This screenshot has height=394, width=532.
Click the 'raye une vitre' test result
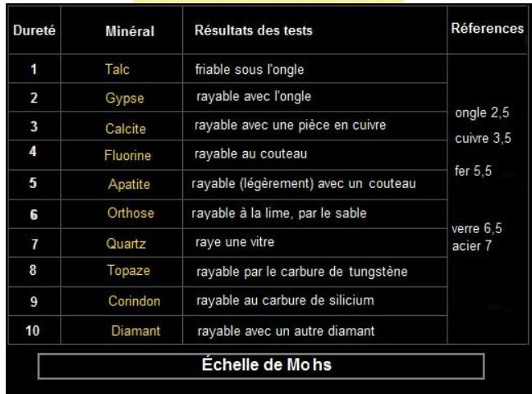[x=235, y=244]
